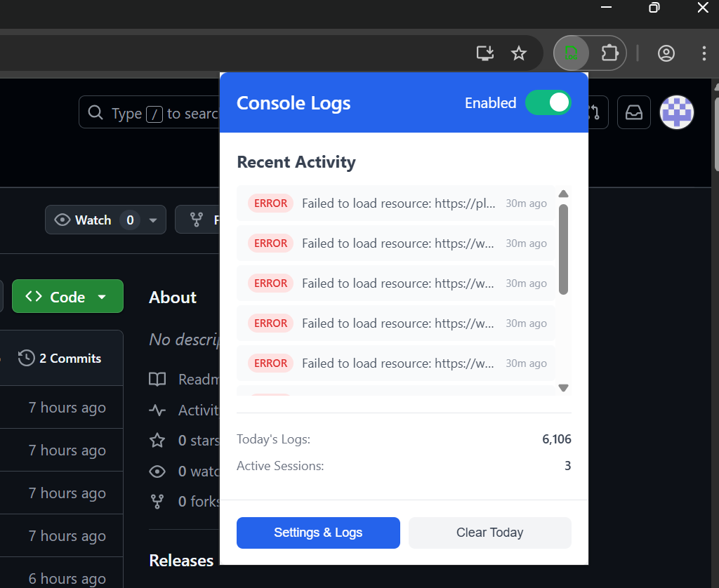Open the browser Extensions puzzle icon
719x588 pixels.
click(x=609, y=53)
